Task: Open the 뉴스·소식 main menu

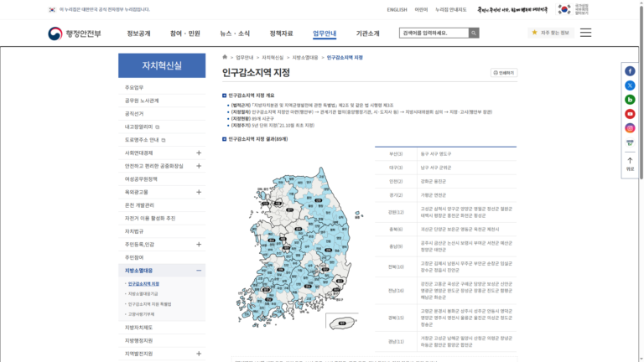Action: point(235,34)
